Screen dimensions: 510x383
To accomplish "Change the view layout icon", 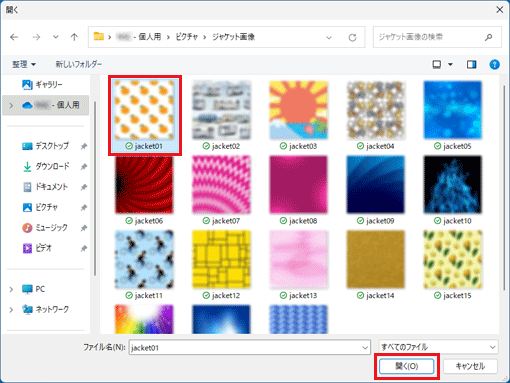I will pos(437,64).
